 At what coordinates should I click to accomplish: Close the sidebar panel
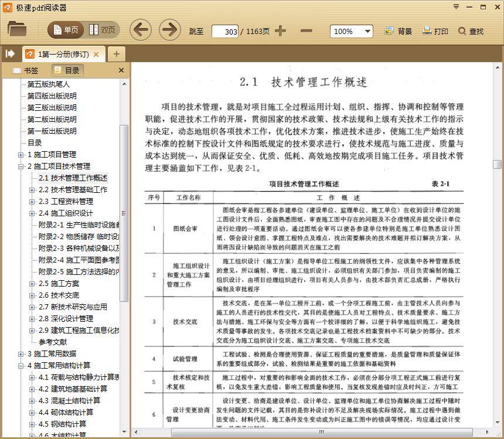click(x=121, y=70)
